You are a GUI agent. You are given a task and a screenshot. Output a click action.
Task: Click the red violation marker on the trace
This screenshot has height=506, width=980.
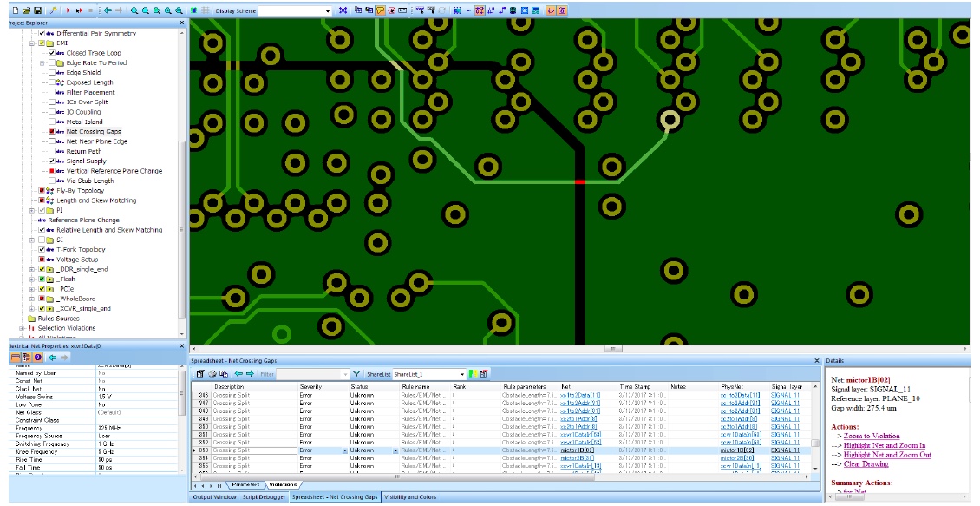pyautogui.click(x=579, y=181)
